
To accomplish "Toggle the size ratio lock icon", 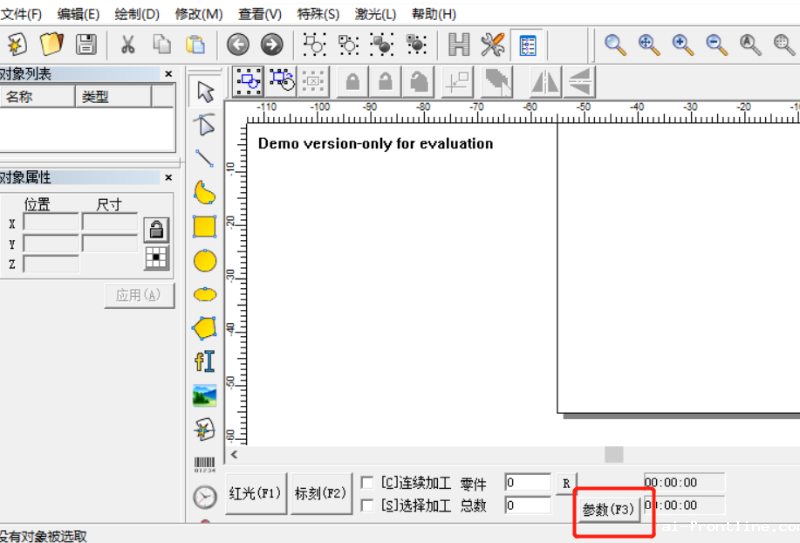I will pos(156,229).
